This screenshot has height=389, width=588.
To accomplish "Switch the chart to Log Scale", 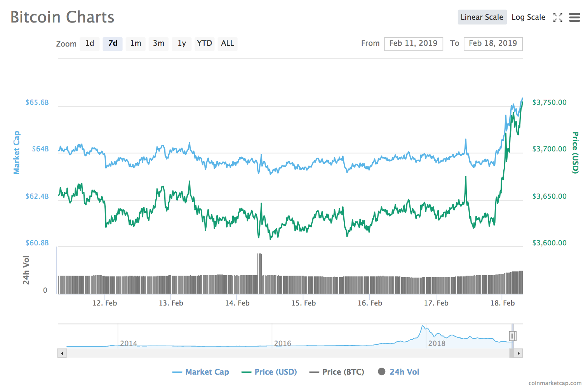I will [528, 17].
